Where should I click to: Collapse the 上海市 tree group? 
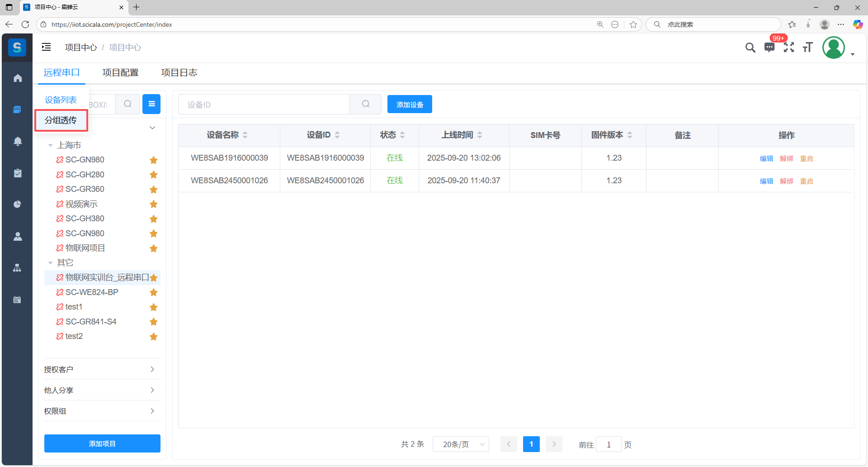[51, 145]
